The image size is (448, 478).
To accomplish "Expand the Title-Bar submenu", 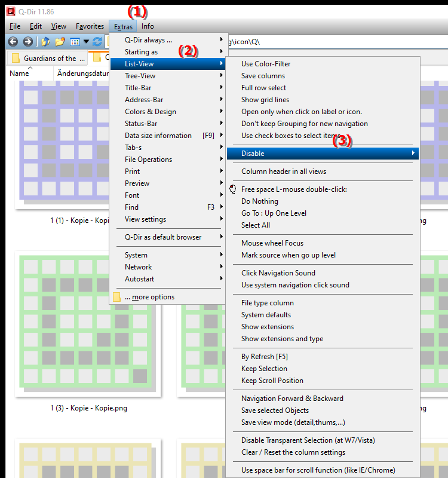I will (168, 87).
